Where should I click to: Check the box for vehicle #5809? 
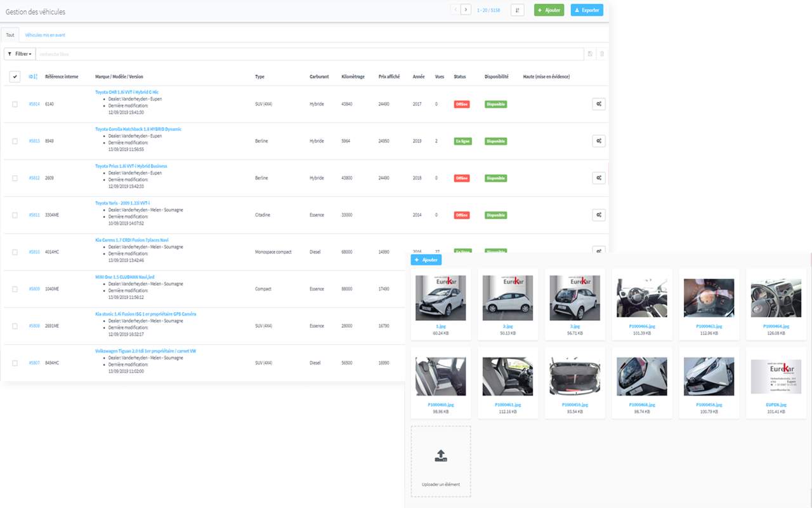point(15,289)
